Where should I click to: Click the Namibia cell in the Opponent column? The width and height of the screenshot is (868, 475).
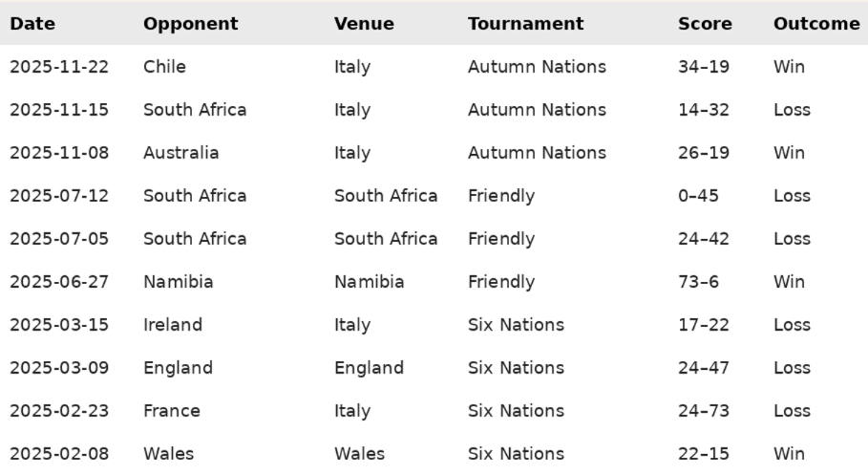pos(178,282)
